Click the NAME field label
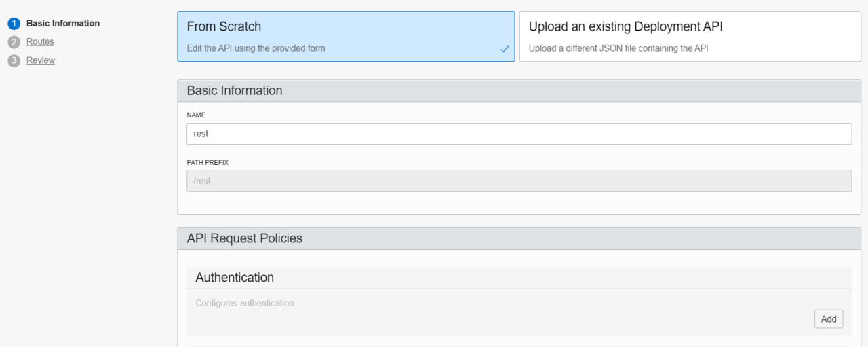This screenshot has width=868, height=347. coord(196,115)
